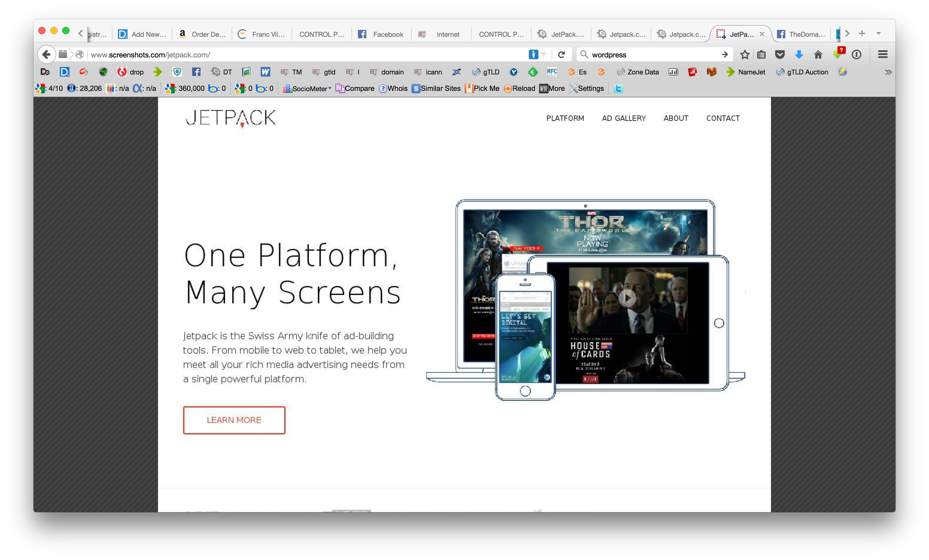The height and width of the screenshot is (560, 929).
Task: Open the AD GALLERY nav link
Action: click(x=624, y=118)
